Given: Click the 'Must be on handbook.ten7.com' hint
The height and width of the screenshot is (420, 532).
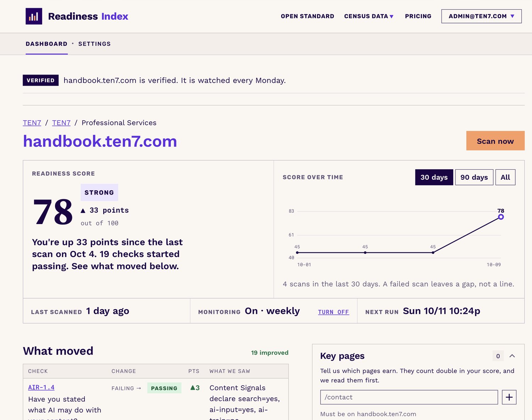Looking at the screenshot, I should [x=368, y=414].
